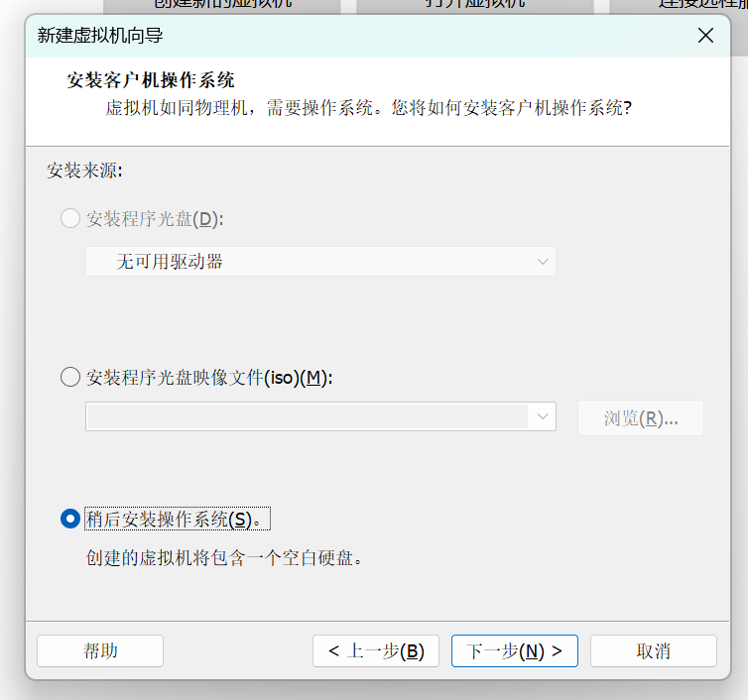Go back using 上一步(B) button
This screenshot has height=700, width=748.
point(375,650)
